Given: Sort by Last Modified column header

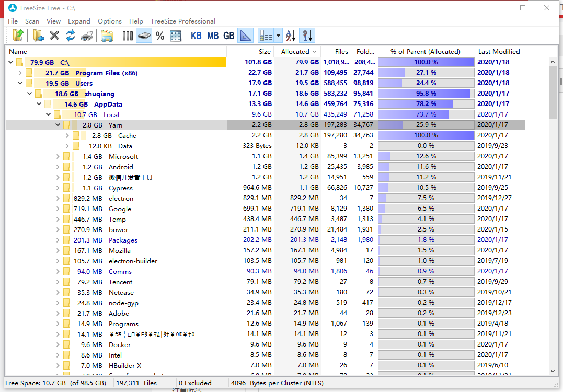Looking at the screenshot, I should tap(499, 51).
